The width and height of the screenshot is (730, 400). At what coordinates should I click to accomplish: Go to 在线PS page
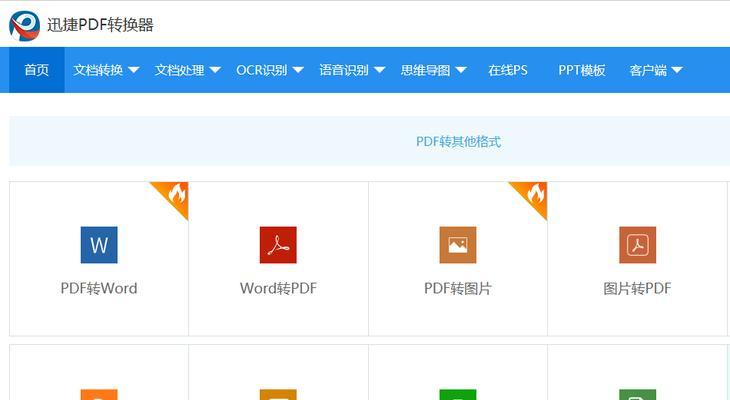[508, 70]
